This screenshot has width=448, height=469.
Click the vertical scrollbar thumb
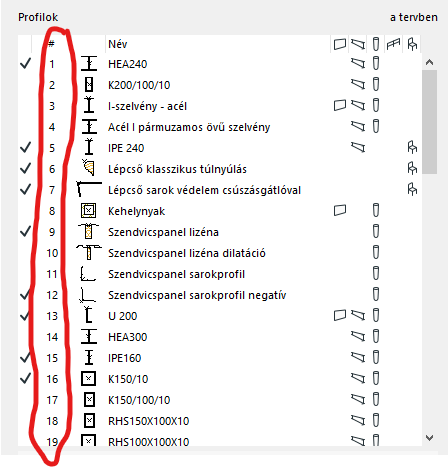coord(429,122)
